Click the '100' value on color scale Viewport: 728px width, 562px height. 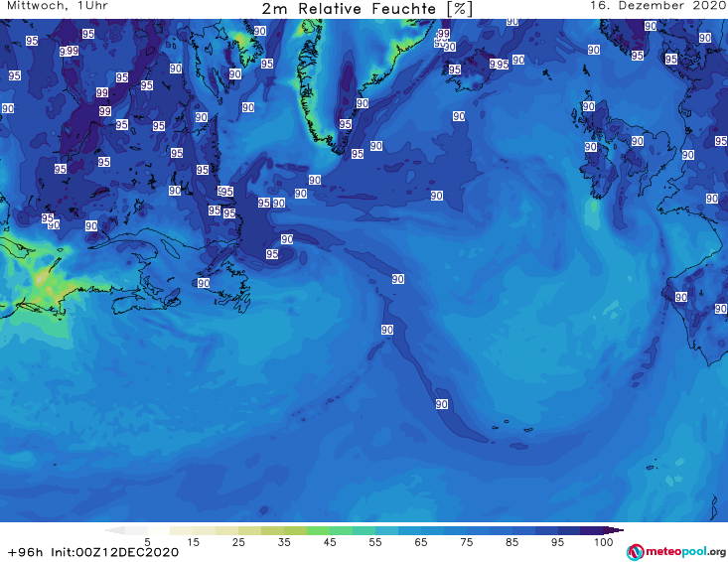pyautogui.click(x=604, y=542)
